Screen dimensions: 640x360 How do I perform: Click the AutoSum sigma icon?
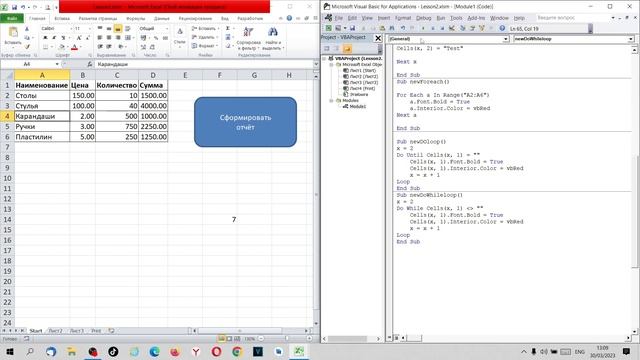(228, 29)
